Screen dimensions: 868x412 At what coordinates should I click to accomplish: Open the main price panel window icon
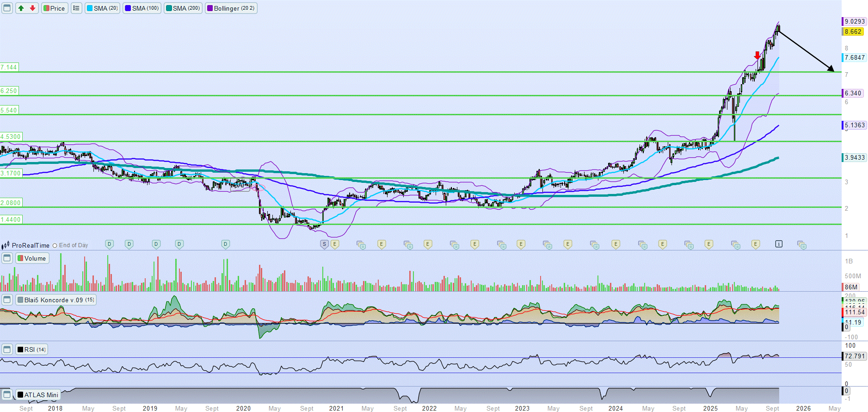click(x=7, y=8)
